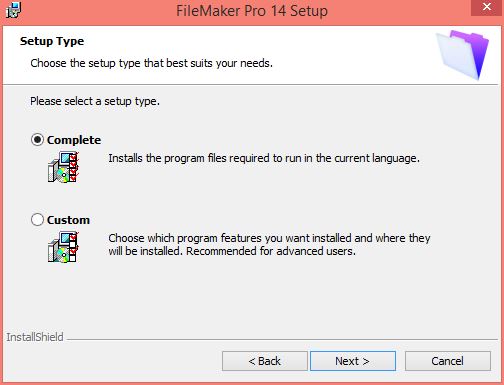Viewport: 504px width, 385px height.
Task: Click the Complete setup illustration icon
Action: pos(63,167)
